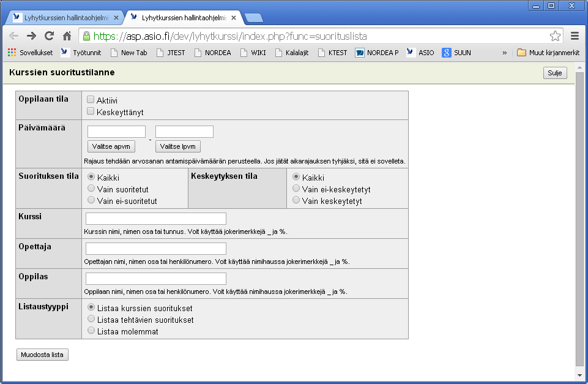Viewport: 588px width, 384px height.
Task: Click into the Oppilas text field
Action: pos(155,279)
